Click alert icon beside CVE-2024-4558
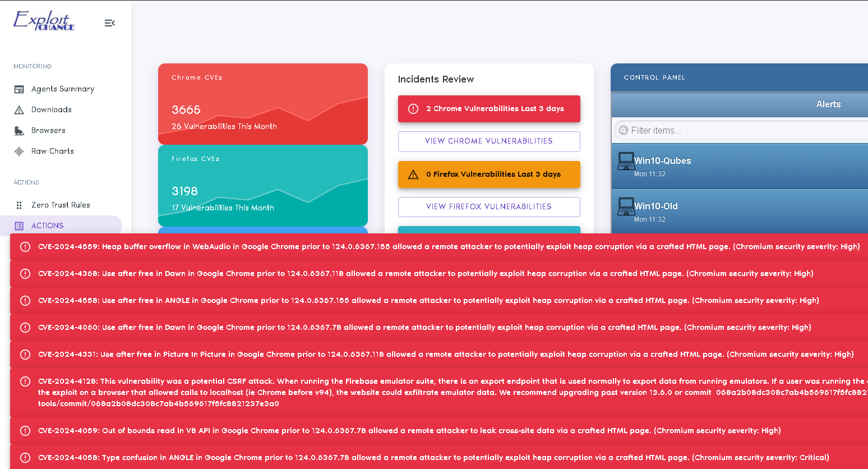 pyautogui.click(x=25, y=301)
